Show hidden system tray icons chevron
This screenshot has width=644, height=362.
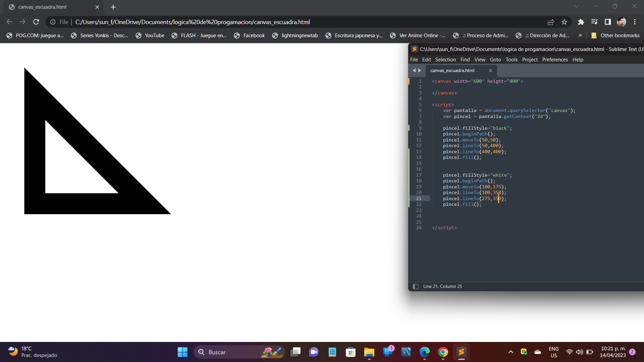coord(511,352)
